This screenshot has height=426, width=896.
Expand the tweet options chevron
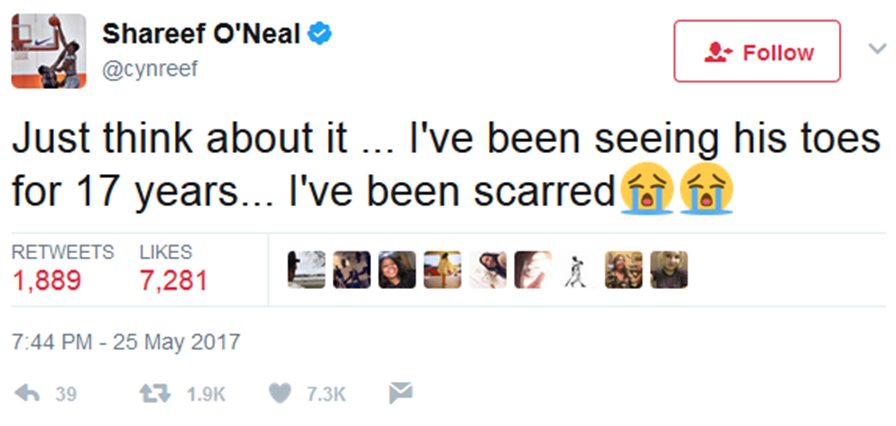click(877, 49)
